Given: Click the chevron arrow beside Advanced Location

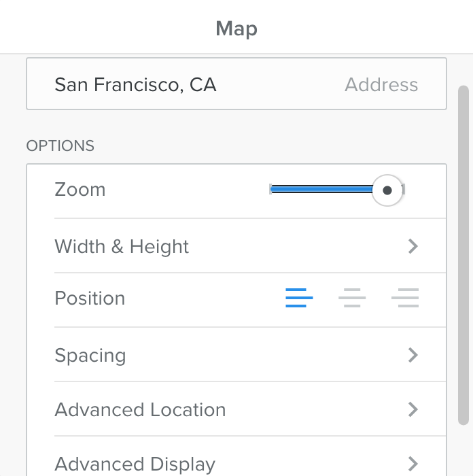Looking at the screenshot, I should tap(413, 409).
